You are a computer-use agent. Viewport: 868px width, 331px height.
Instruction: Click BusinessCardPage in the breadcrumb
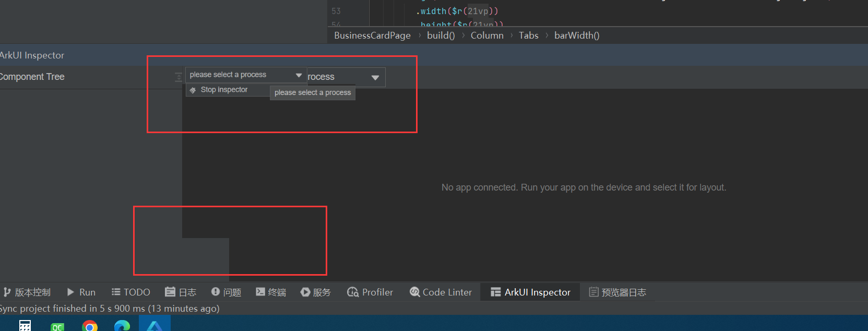[x=372, y=36]
